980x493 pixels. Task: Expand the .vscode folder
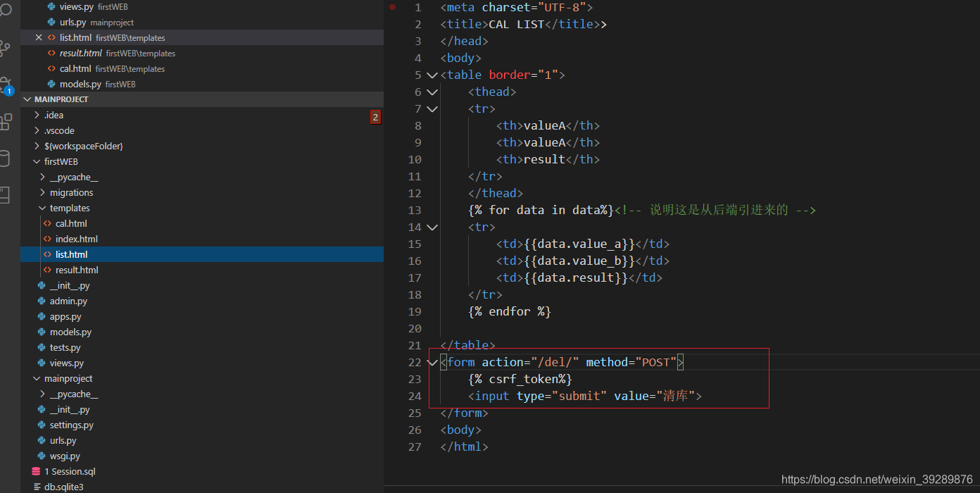coord(37,130)
